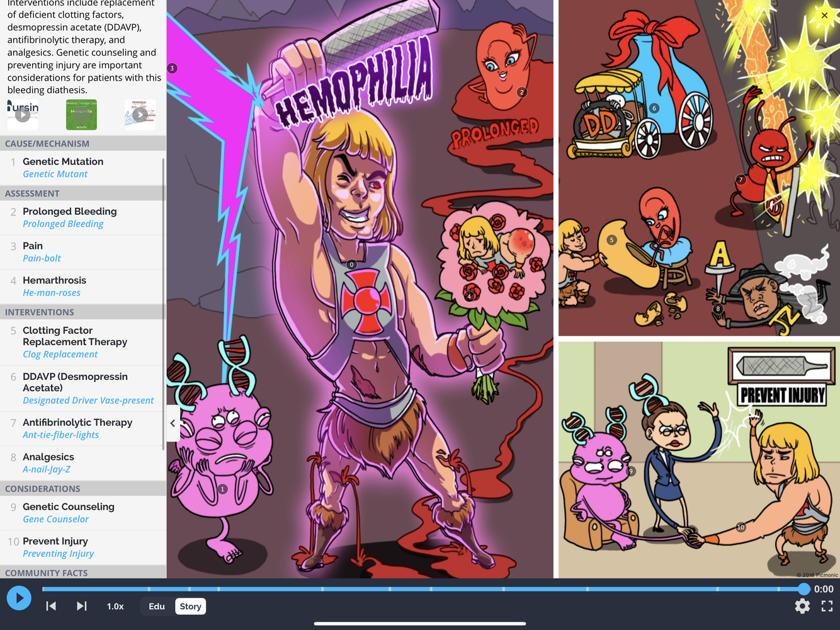
Task: Click the sidebar vertical scrollbar
Action: pyautogui.click(x=164, y=304)
